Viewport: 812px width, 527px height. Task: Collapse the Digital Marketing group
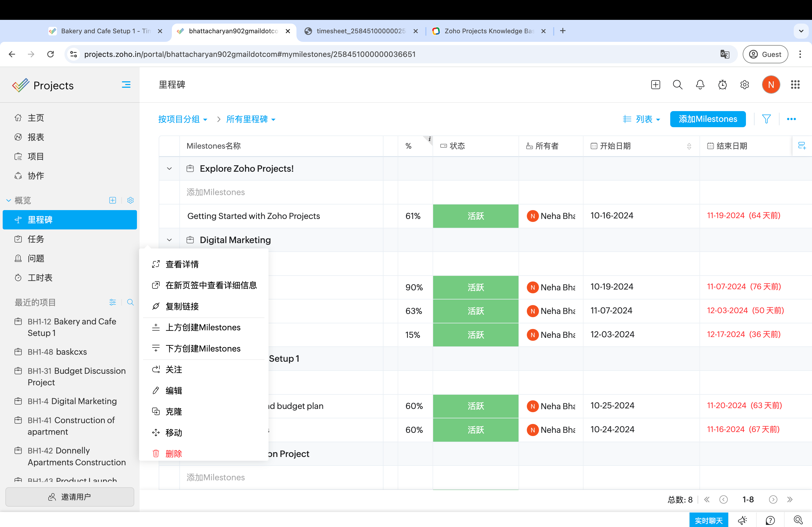[x=169, y=240]
